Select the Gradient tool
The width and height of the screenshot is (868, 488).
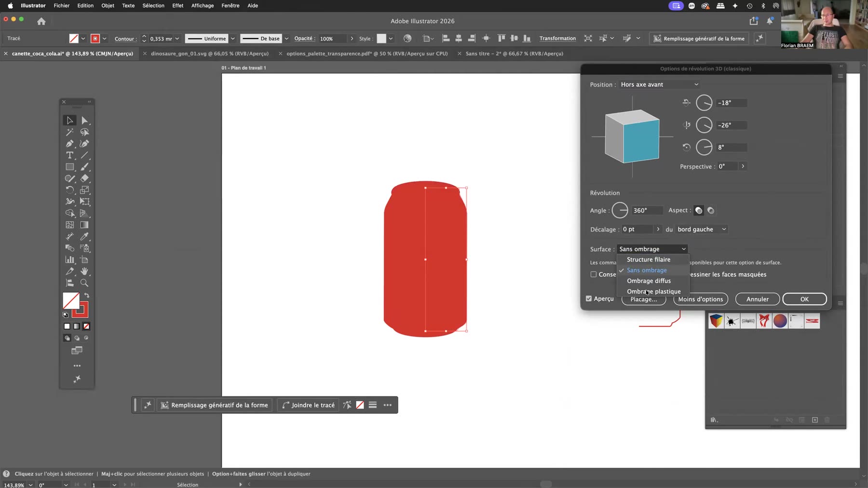point(85,225)
